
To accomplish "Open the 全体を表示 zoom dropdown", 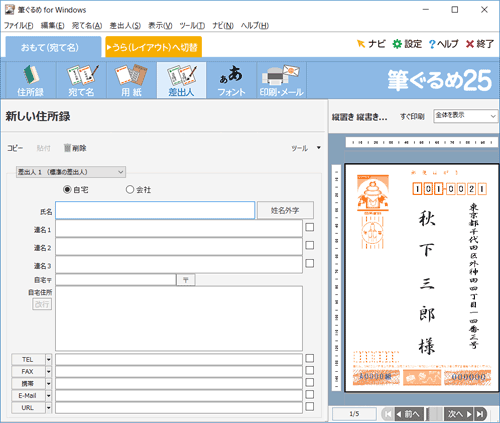I will tap(465, 116).
